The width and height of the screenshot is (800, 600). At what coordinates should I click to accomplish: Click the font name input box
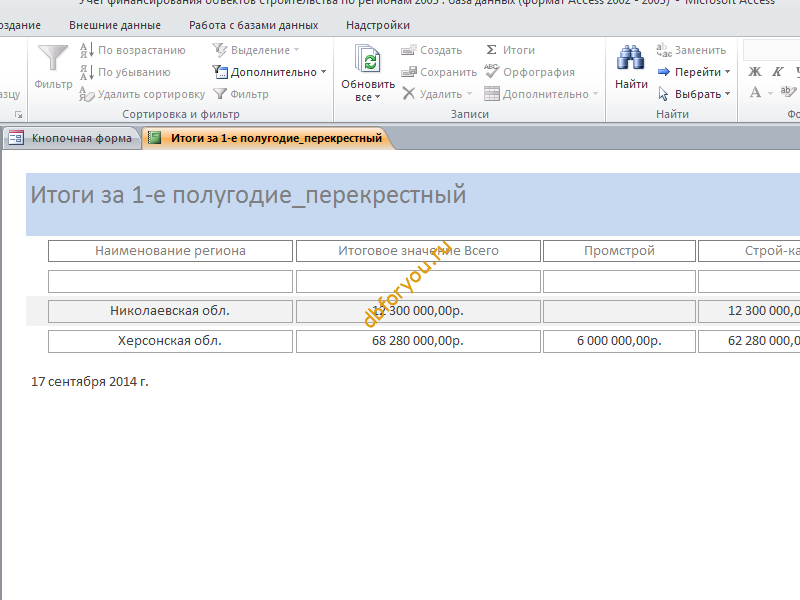point(771,50)
